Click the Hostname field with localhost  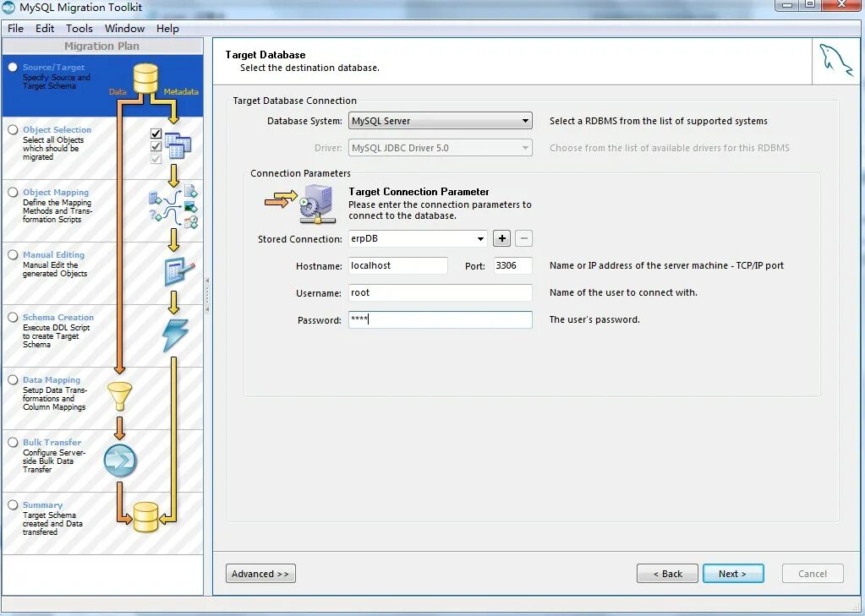point(397,265)
